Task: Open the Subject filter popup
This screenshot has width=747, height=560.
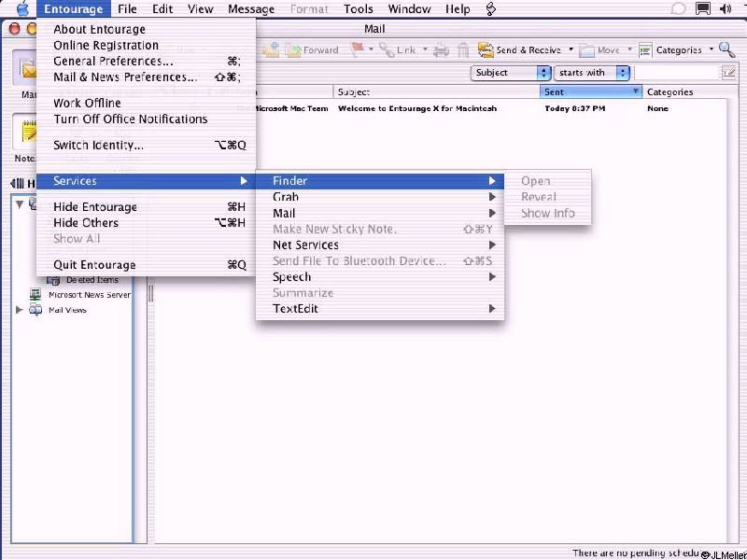Action: coord(511,73)
